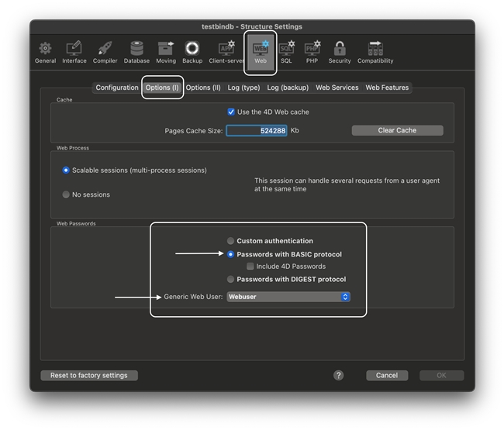Go to the Backup settings icon
This screenshot has height=430, width=504.
192,52
